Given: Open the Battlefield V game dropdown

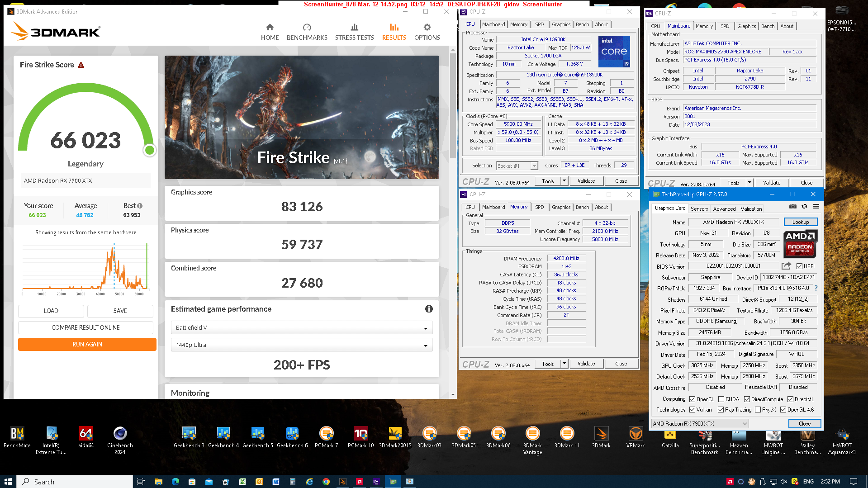Looking at the screenshot, I should point(302,327).
